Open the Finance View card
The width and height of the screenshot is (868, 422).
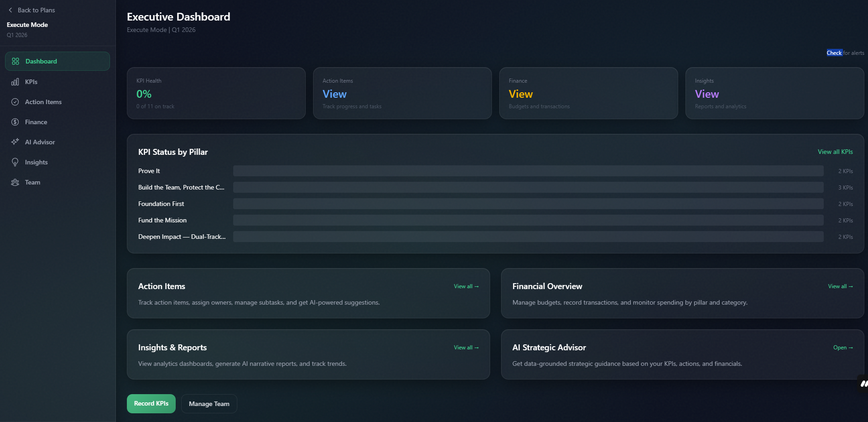click(588, 93)
